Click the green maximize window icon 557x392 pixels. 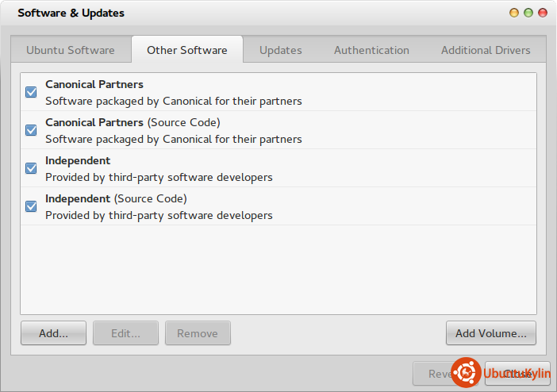(x=528, y=13)
